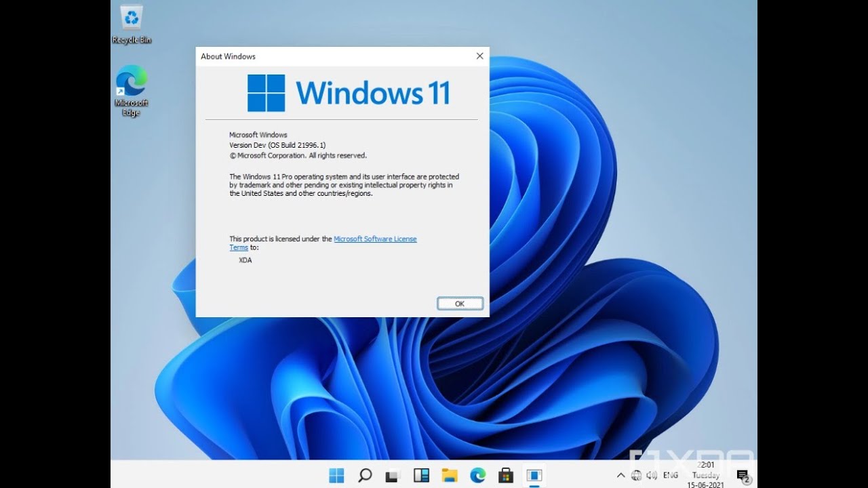868x488 pixels.
Task: Click the Microsoft Corporation copyright line
Action: coord(298,155)
